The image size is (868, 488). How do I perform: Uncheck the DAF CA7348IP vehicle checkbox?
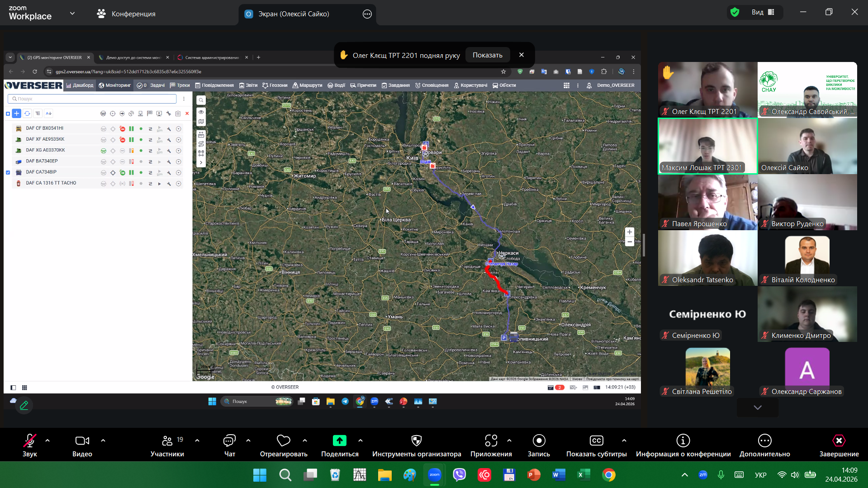[8, 172]
